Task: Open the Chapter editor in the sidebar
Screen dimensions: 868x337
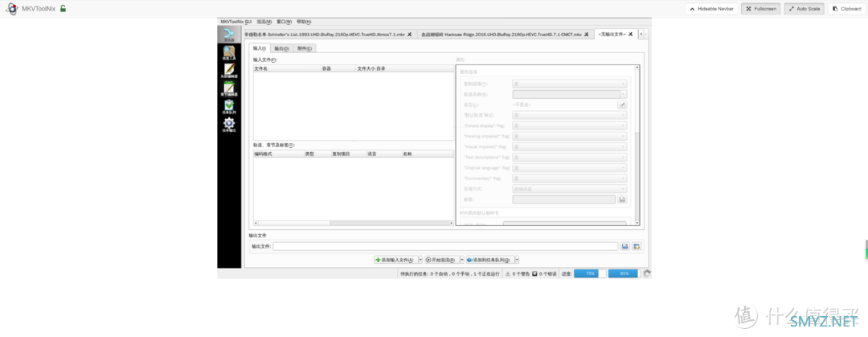Action: click(228, 88)
